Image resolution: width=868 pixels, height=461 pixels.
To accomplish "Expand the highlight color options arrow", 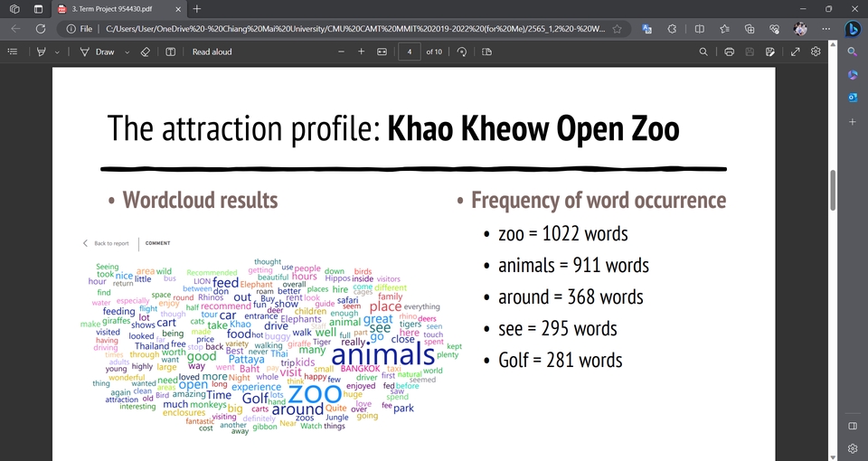I will [x=56, y=52].
